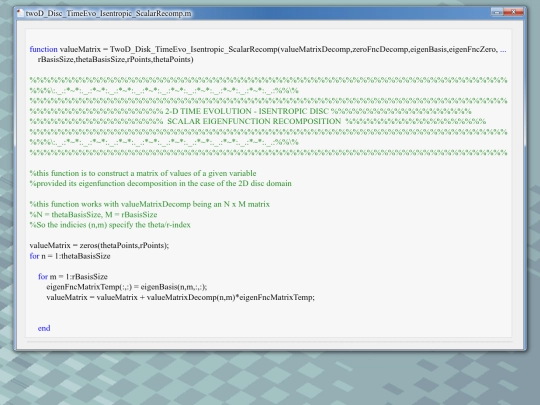Click the function name TwoD_Disk_TimeEvo_Isentropic_ScalarRecomp
540x405 pixels.
click(194, 49)
